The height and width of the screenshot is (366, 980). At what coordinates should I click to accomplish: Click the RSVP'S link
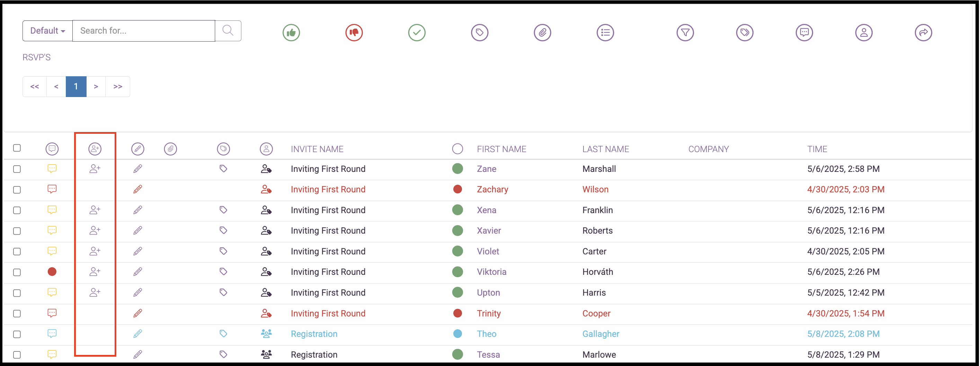36,57
